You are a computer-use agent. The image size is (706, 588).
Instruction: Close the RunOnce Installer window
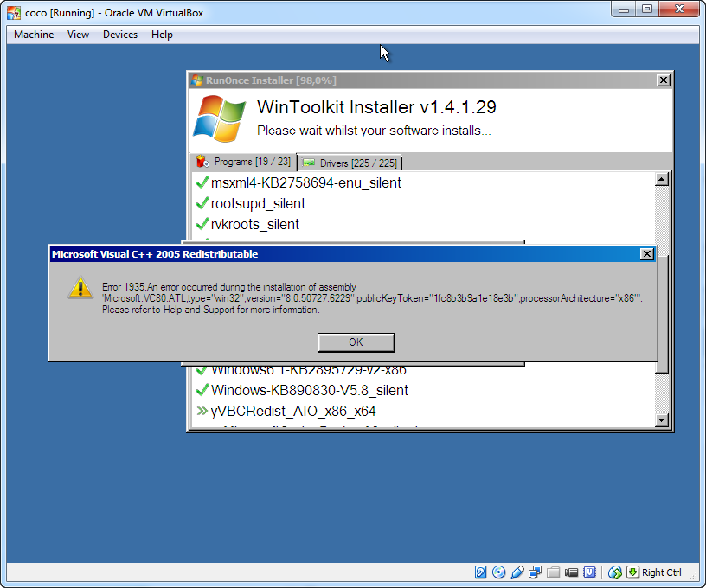point(664,80)
